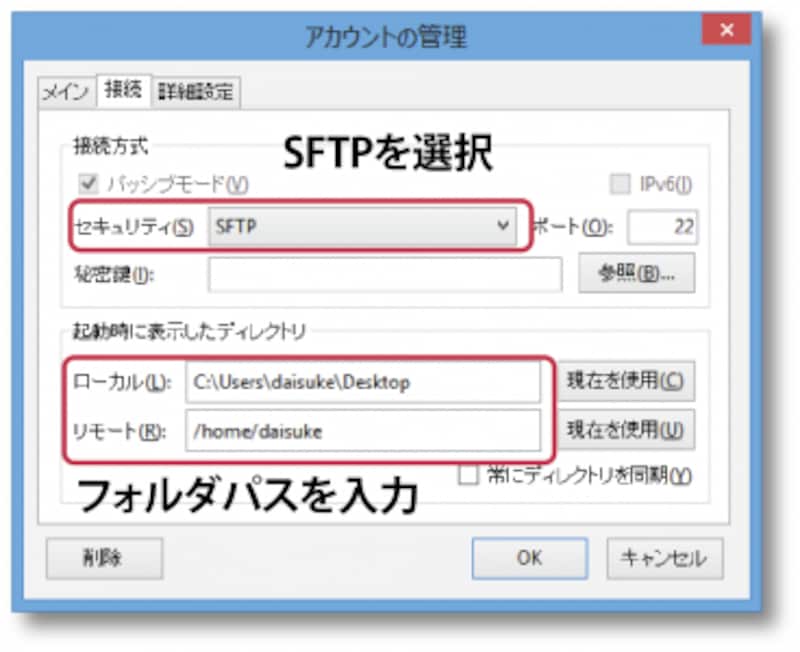800x652 pixels.
Task: Click the アカウントの管理 title text
Action: point(386,37)
